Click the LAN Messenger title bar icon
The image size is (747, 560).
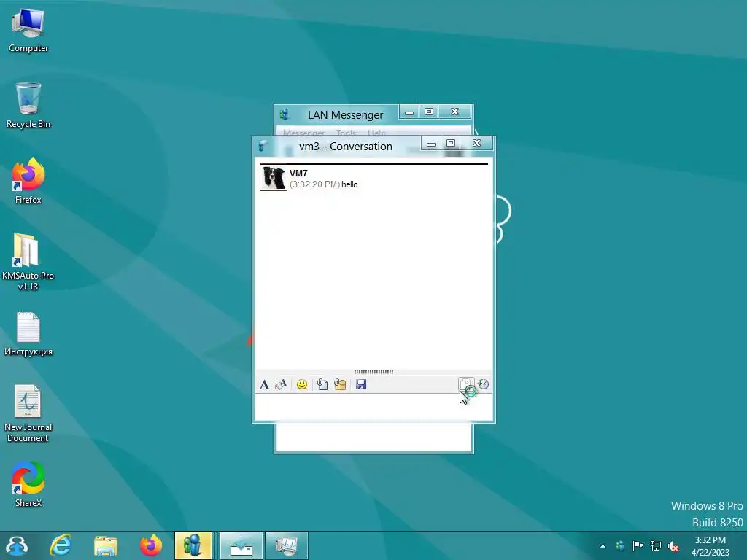coord(285,114)
